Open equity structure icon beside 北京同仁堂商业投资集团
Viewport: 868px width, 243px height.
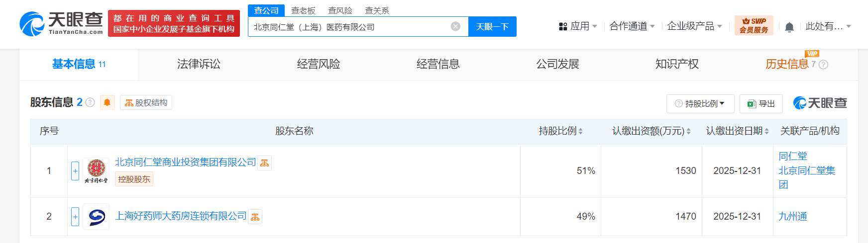tap(264, 163)
